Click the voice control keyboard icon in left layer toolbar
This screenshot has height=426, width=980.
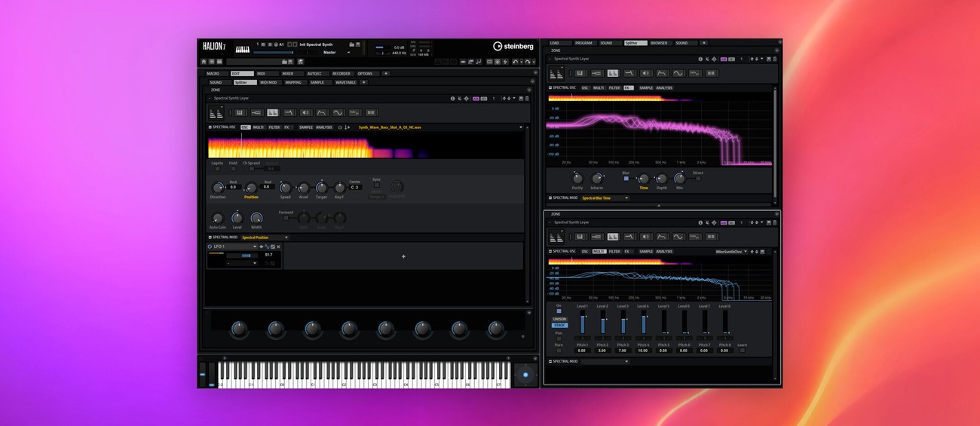(x=240, y=112)
